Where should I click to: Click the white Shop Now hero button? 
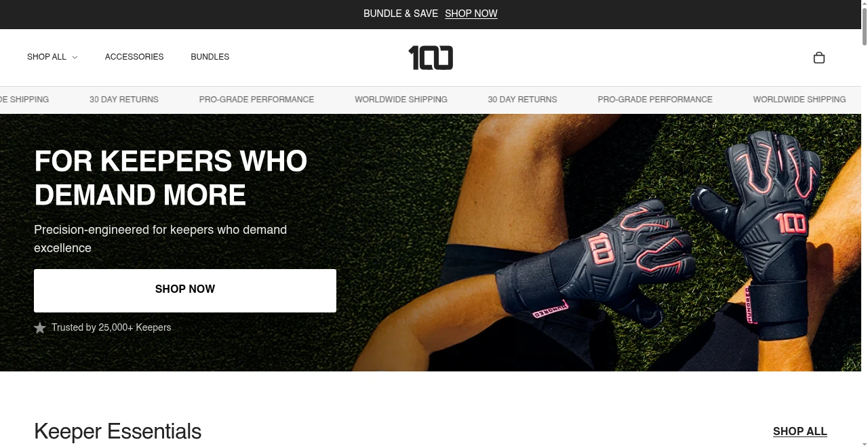tap(185, 291)
